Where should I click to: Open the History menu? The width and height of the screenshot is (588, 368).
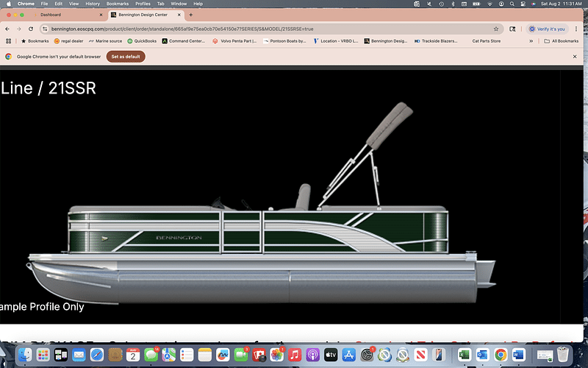pyautogui.click(x=93, y=4)
